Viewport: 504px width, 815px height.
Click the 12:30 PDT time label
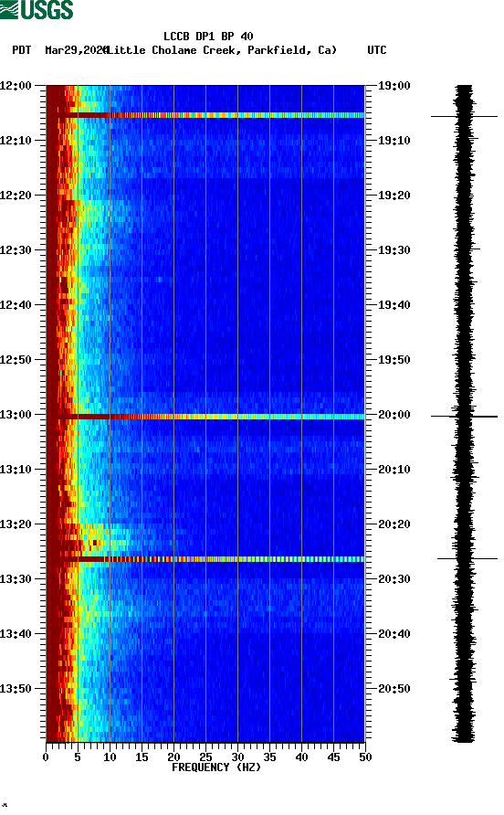pyautogui.click(x=16, y=250)
